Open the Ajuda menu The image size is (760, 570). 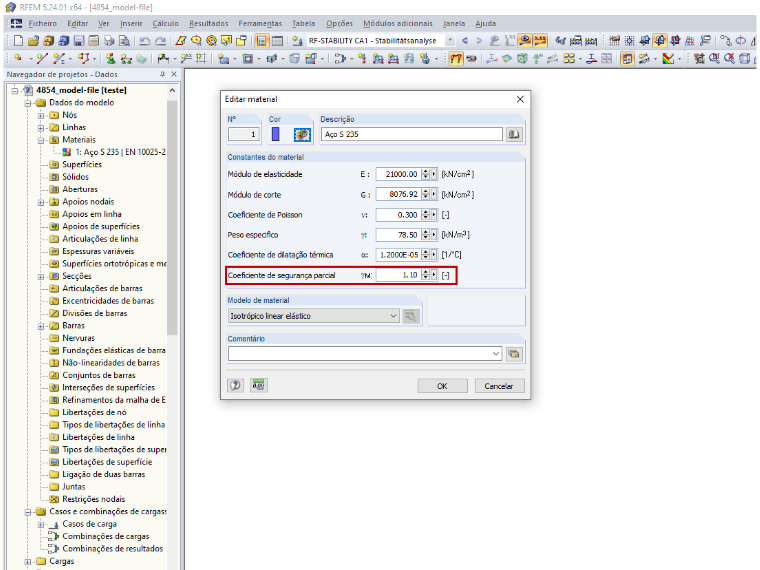pos(485,23)
